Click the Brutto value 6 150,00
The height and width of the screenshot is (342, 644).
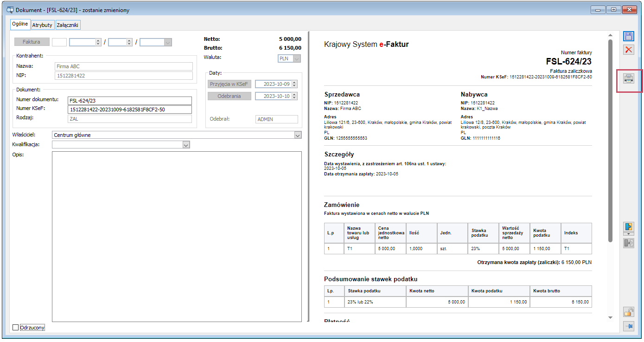[290, 48]
